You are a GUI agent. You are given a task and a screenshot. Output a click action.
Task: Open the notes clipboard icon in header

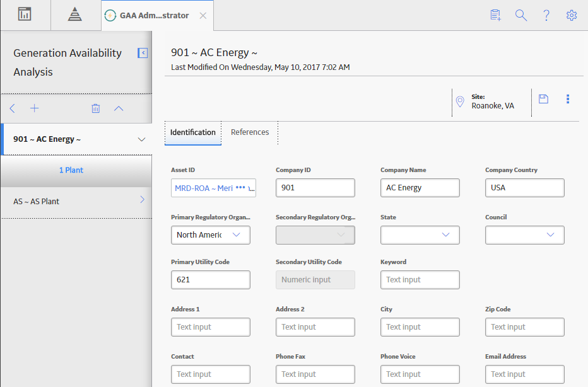tap(496, 15)
